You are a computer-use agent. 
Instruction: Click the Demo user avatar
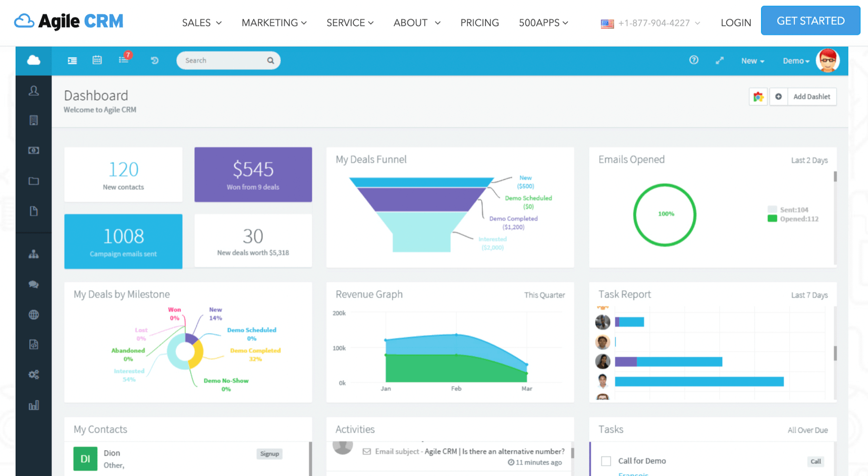(x=828, y=61)
